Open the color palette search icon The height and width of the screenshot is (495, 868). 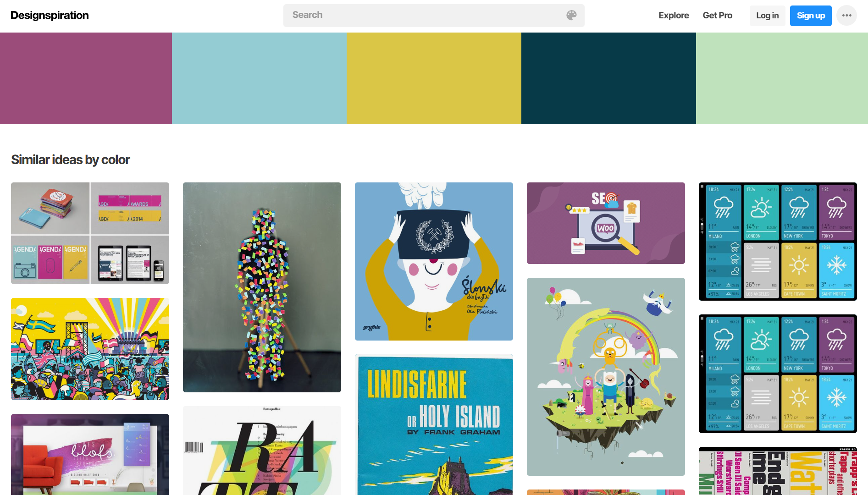pos(571,15)
